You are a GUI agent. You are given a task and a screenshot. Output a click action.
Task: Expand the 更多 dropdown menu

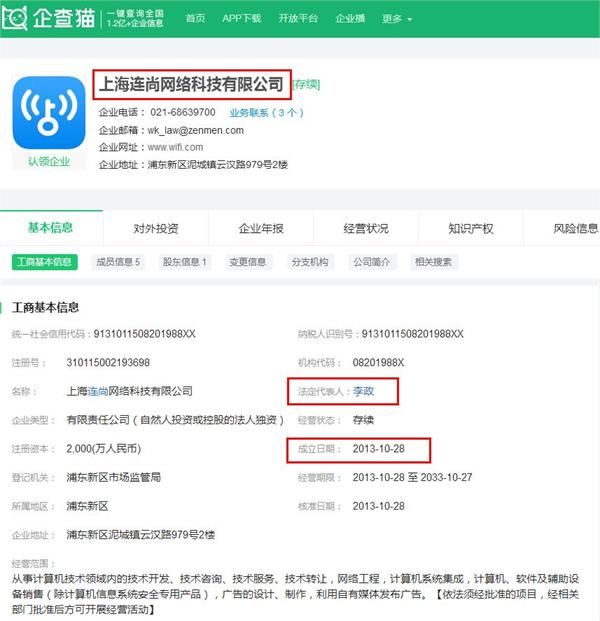[396, 19]
